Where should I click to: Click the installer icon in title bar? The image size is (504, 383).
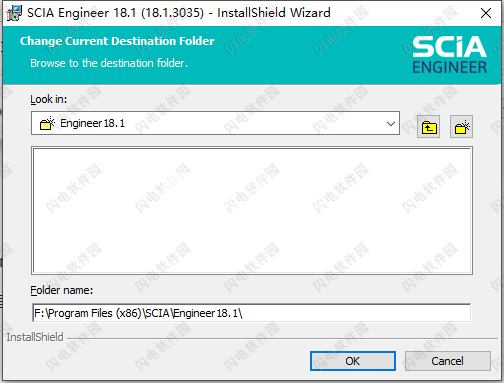[x=14, y=13]
